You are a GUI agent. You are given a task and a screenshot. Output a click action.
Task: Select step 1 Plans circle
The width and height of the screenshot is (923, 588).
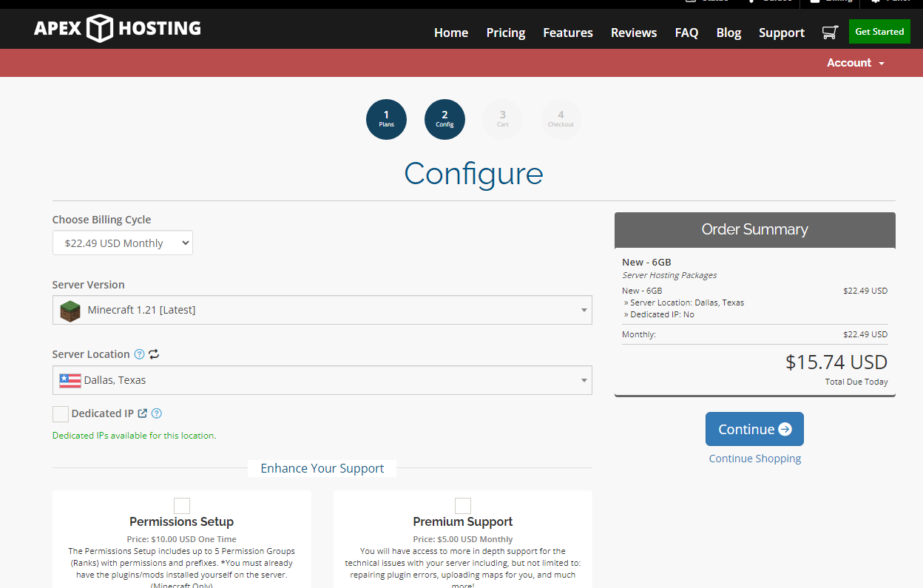click(386, 119)
